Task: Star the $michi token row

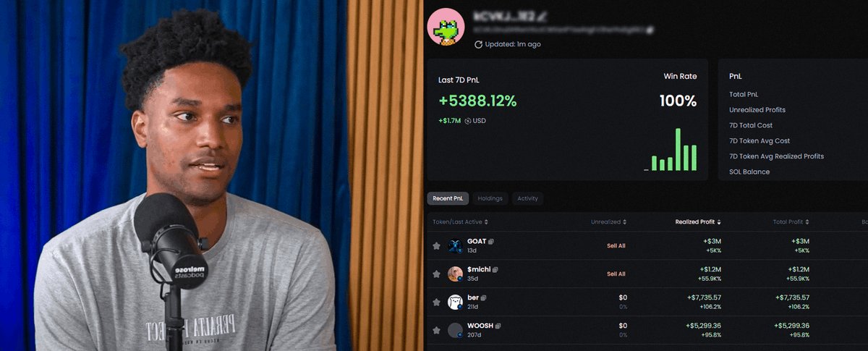Action: [436, 274]
